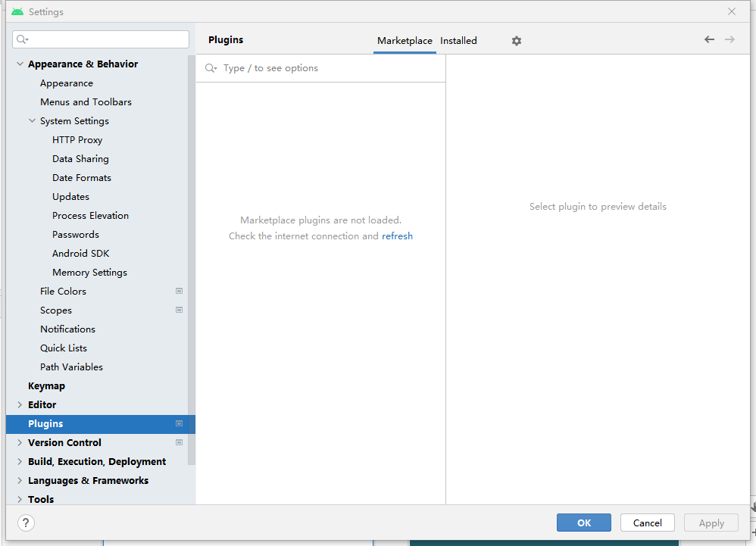Click the project-level icon beside Version Control
Screen dimensions: 756x546
(x=180, y=442)
